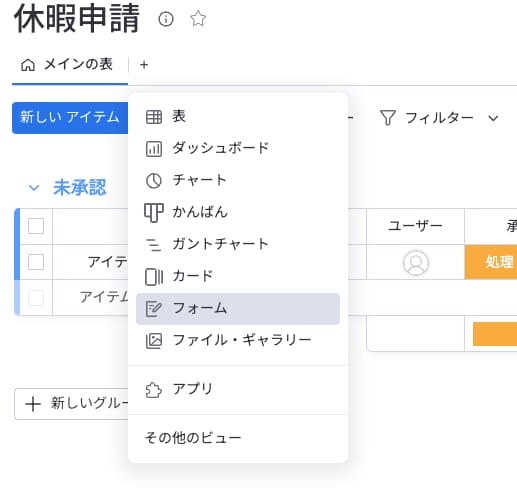Click the 未承認 group title
Image resolution: width=517 pixels, height=495 pixels.
[x=80, y=187]
